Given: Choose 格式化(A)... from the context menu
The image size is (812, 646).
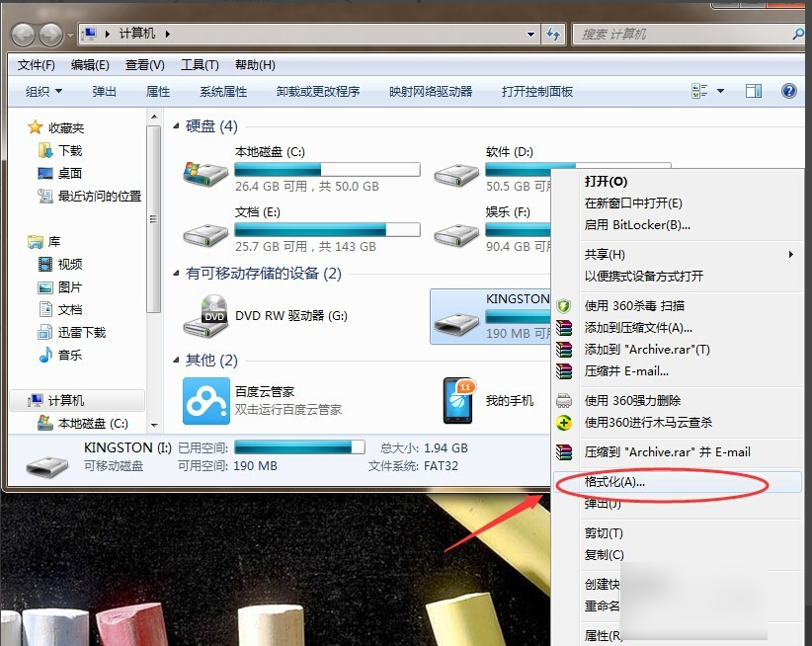Looking at the screenshot, I should 678,482.
